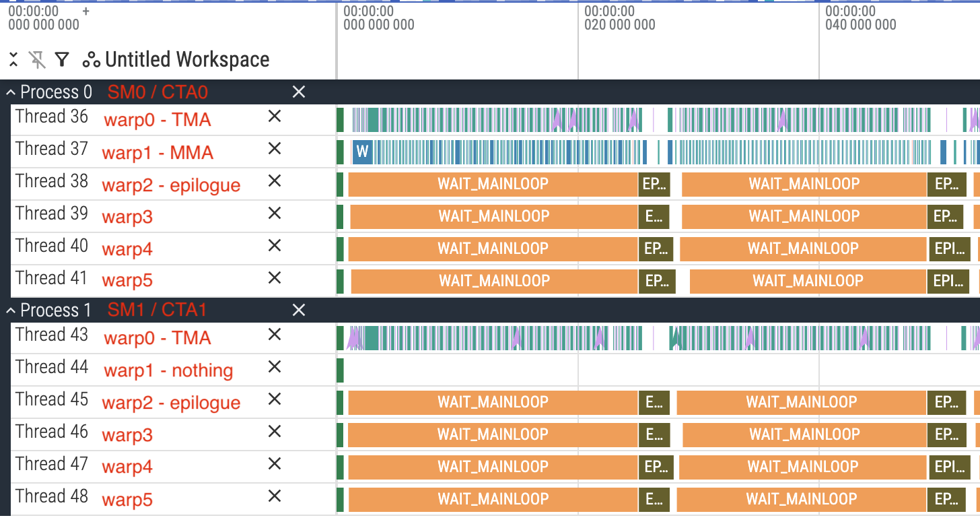Viewport: 980px width, 524px height.
Task: Remove the Thread 36 track
Action: (275, 117)
